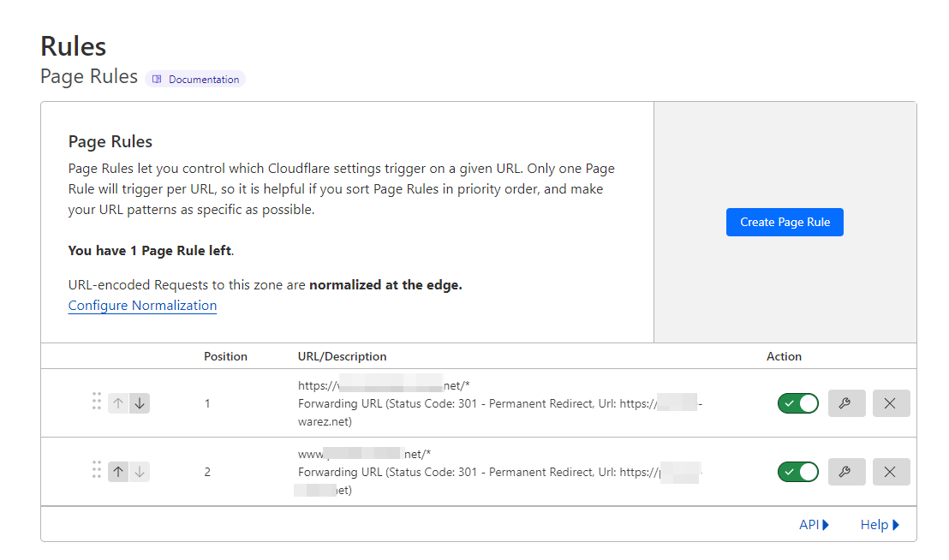Viewport: 949px width, 560px height.
Task: Move rule 1 down with arrow button
Action: tap(140, 403)
